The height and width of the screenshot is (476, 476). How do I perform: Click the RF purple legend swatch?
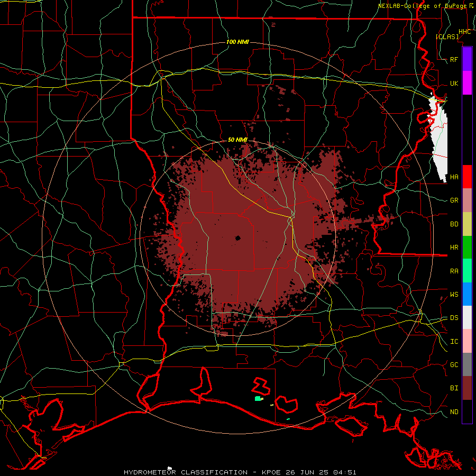pos(467,59)
